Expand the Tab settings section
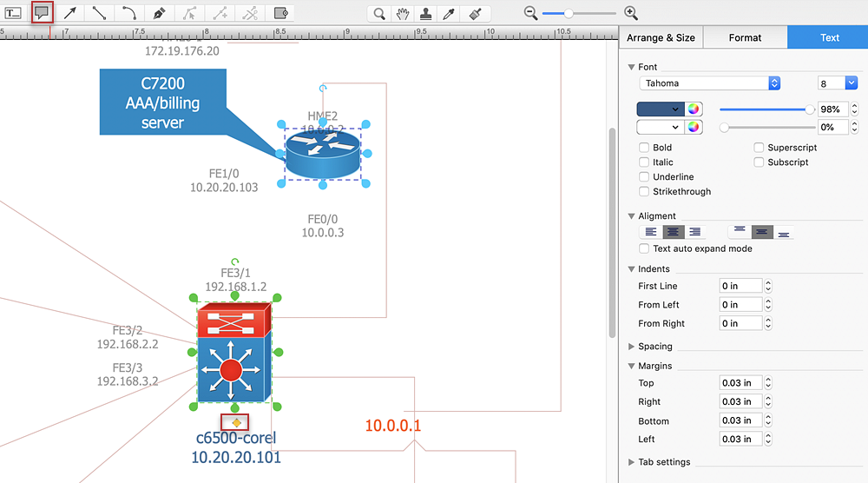Screen dimensions: 868x483 (631, 462)
